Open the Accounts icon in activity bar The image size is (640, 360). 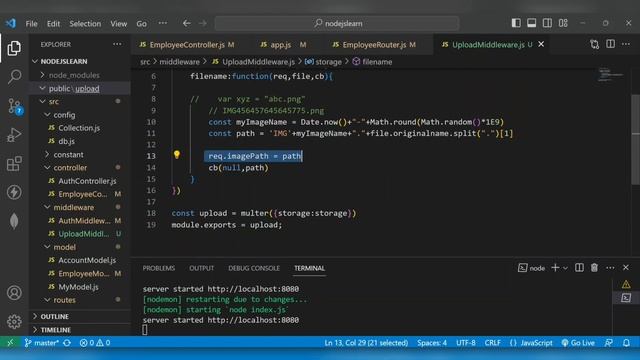click(14, 293)
